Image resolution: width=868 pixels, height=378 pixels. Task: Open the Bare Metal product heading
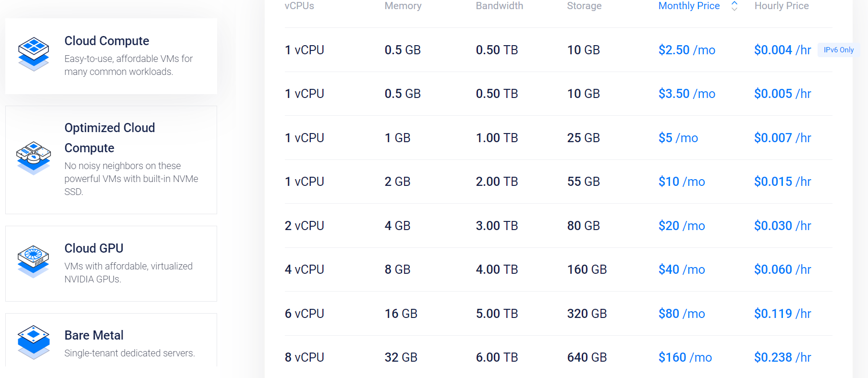[x=94, y=335]
